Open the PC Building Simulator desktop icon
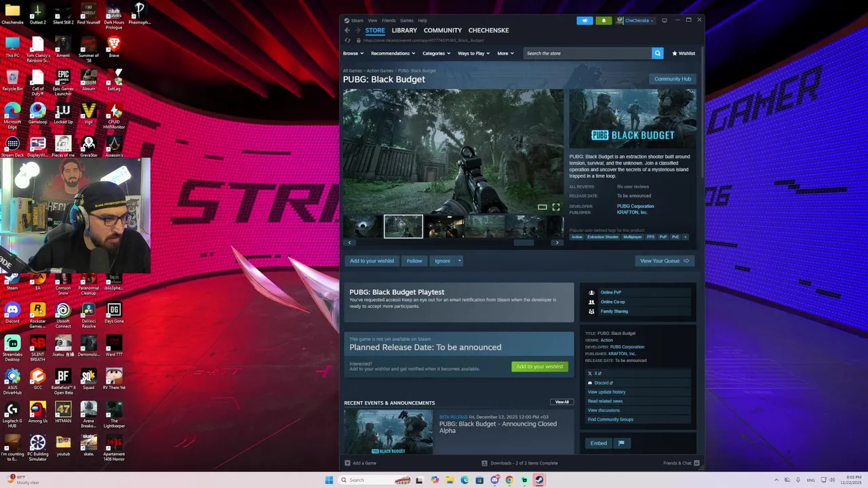Screen dimensions: 868x488 point(38,448)
